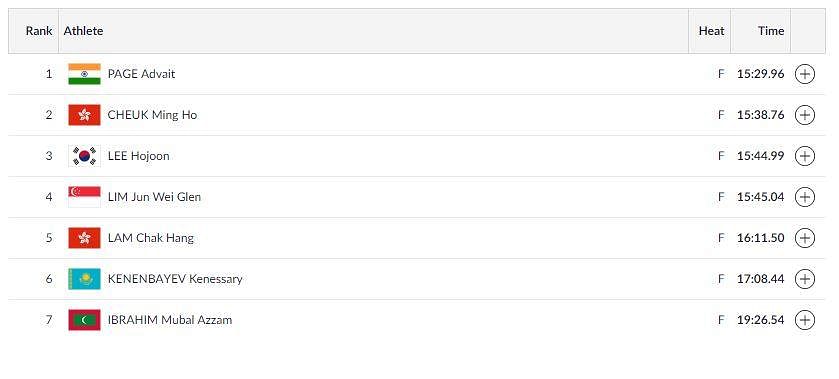The height and width of the screenshot is (379, 839).
Task: Click the South Korea flag icon
Action: [85, 156]
